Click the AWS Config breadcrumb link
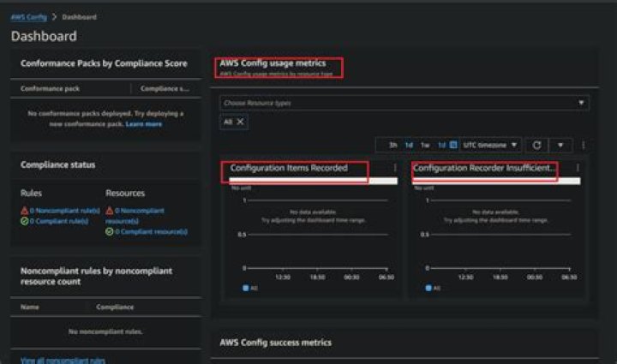 [x=29, y=17]
